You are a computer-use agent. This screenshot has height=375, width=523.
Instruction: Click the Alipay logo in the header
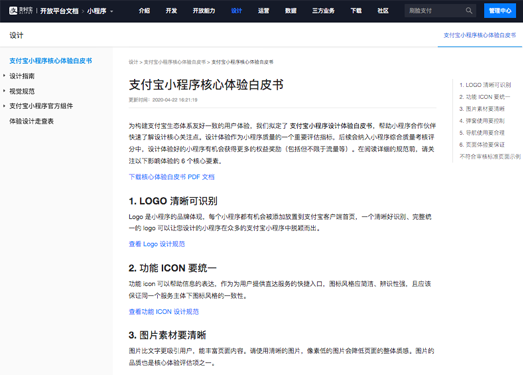click(21, 11)
